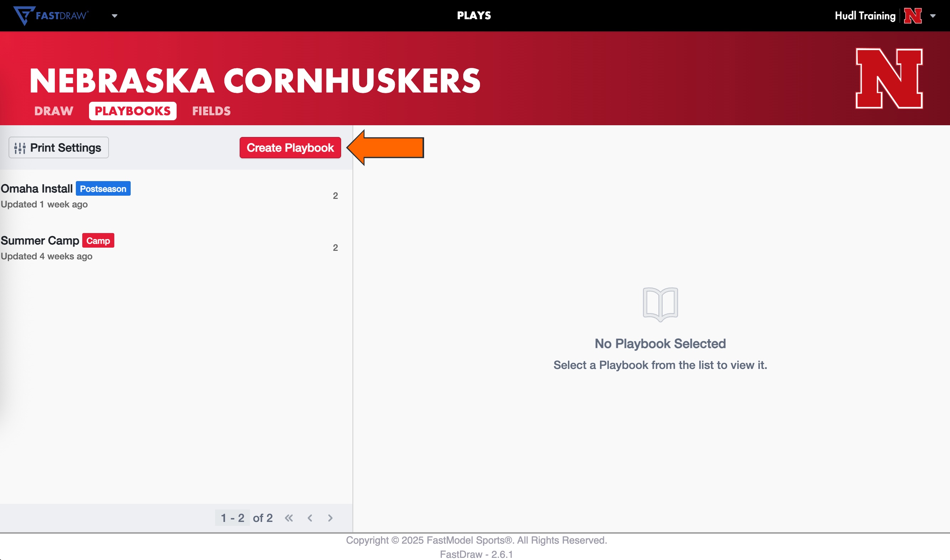This screenshot has height=560, width=950.
Task: Click the Postseason tag
Action: 103,189
